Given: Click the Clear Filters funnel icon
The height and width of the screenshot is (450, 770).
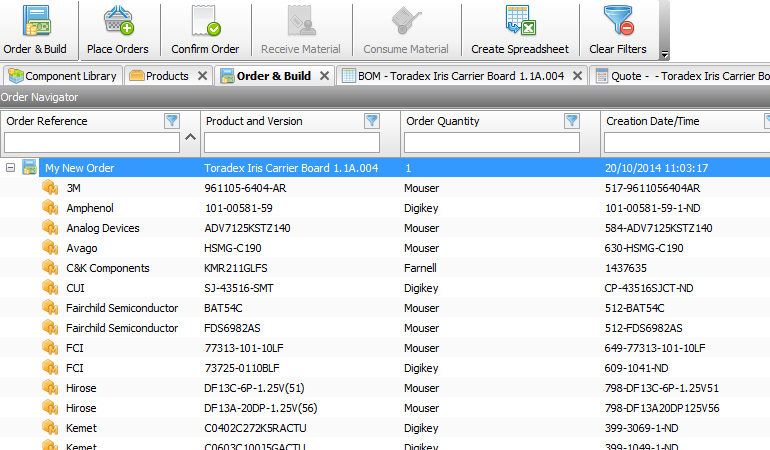Looking at the screenshot, I should click(x=618, y=20).
